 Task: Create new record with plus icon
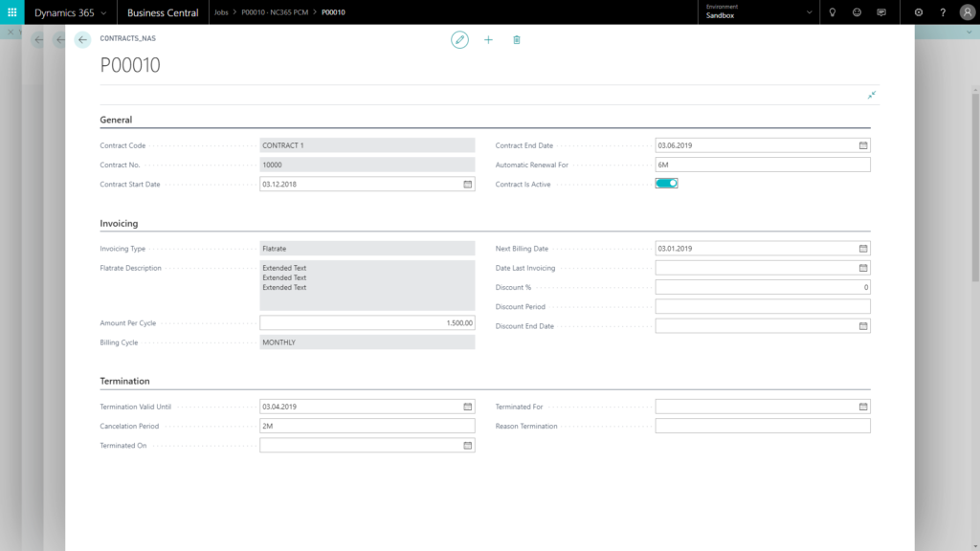488,40
